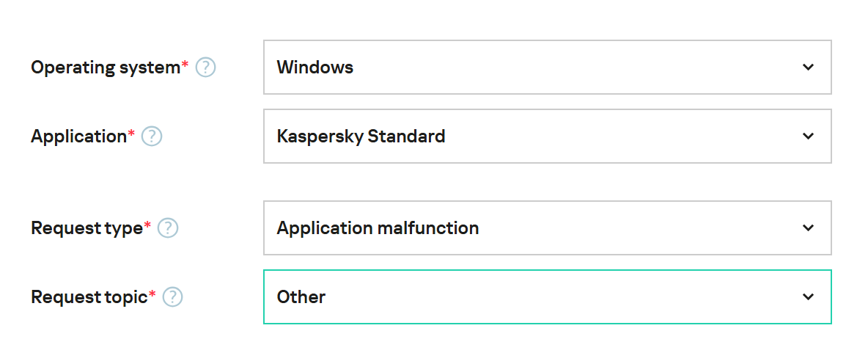Click the Request topic field label
Screen dimensions: 868x364
point(89,296)
